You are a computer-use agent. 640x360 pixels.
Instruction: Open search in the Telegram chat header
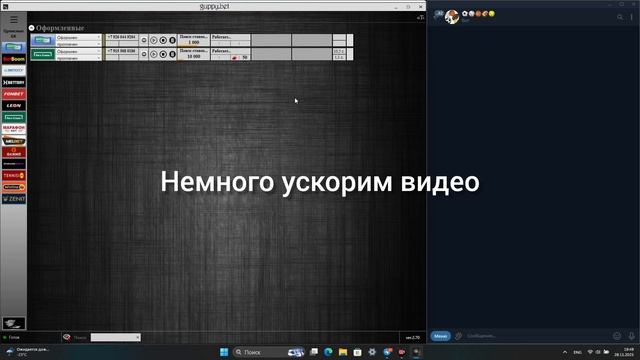620,17
